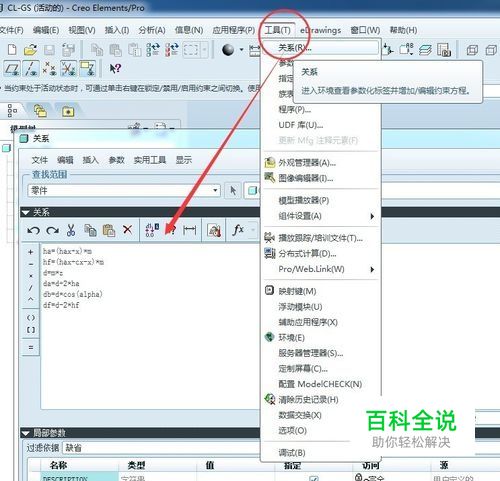Open sphere display style dropdown arrow
Screen dimensions: 500x481
point(241,50)
